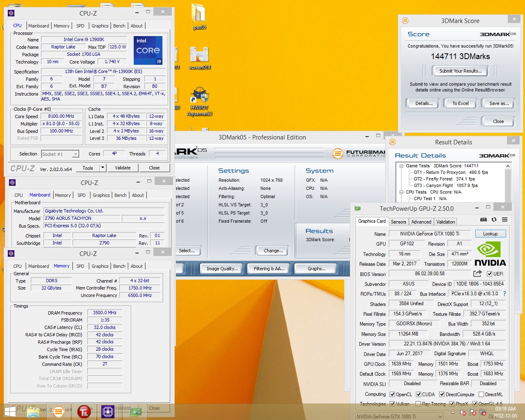Enable the Ray Tracing checkbox
Image resolution: width=525 pixels, height=420 pixels.
pos(418,404)
